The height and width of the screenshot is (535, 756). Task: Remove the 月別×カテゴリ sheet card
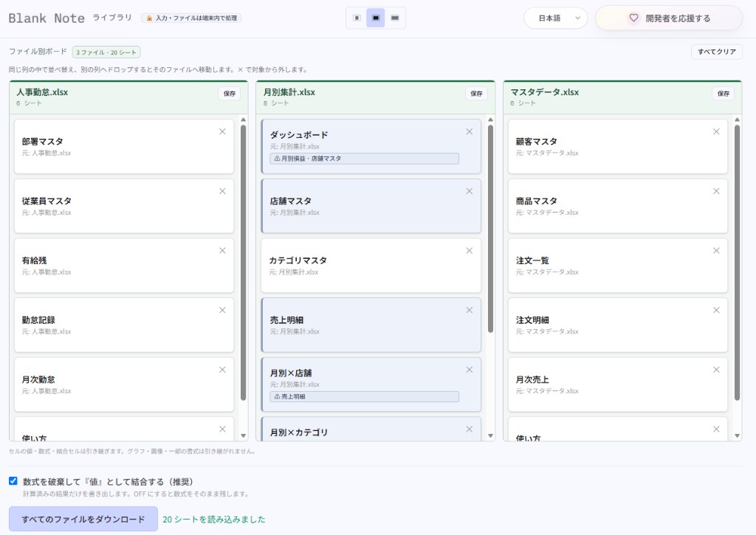[x=469, y=429]
